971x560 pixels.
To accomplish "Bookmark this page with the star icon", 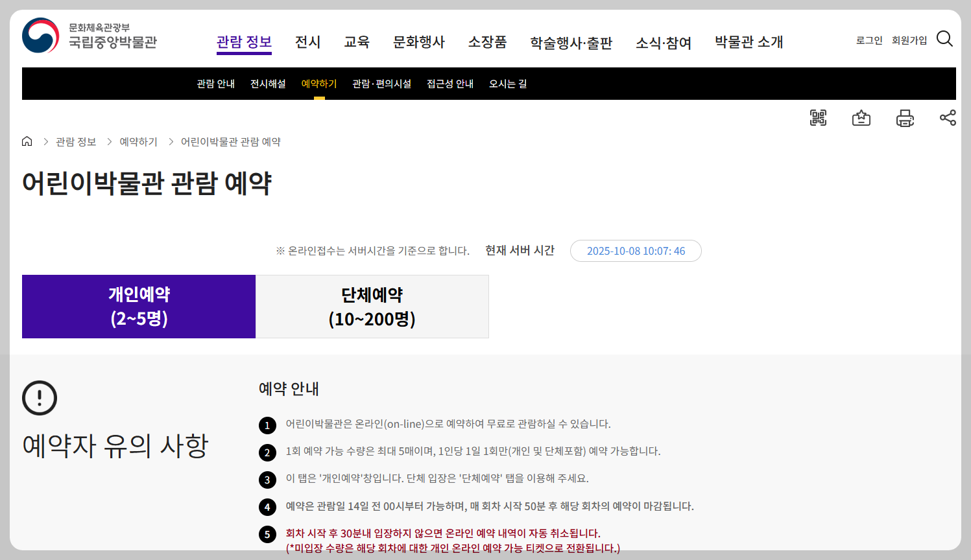I will coord(861,117).
